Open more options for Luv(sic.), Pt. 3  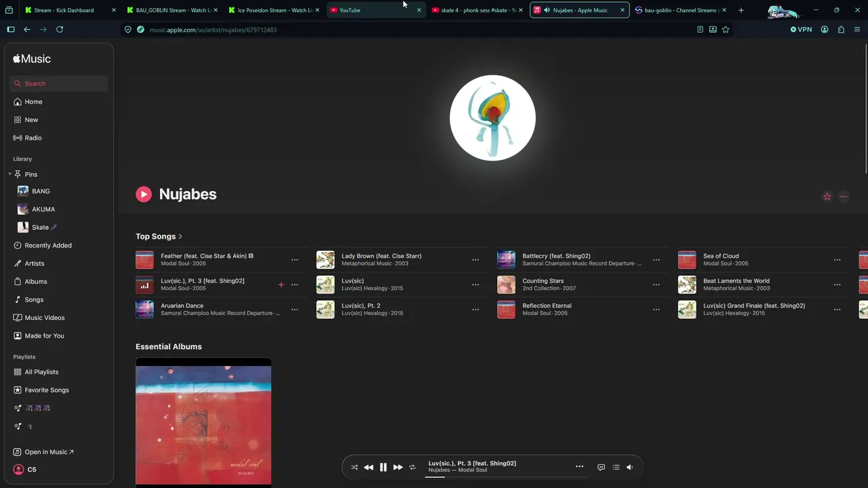(294, 285)
